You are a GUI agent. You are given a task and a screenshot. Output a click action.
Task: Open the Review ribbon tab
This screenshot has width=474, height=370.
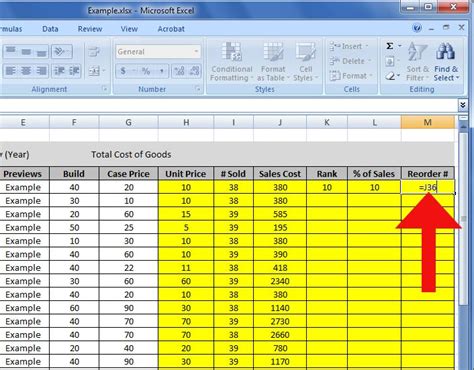pos(90,29)
